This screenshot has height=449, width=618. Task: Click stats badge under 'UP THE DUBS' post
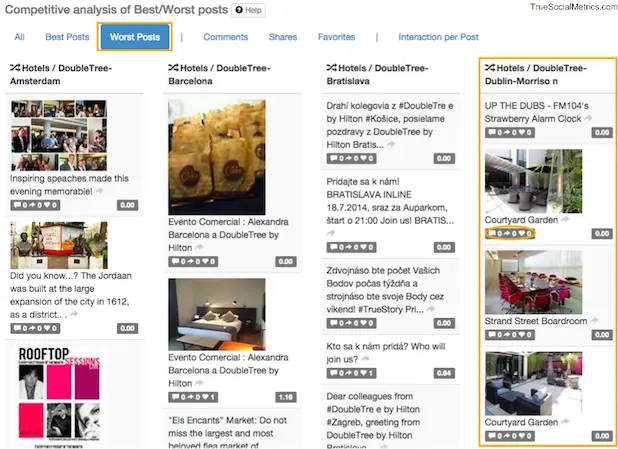click(510, 132)
